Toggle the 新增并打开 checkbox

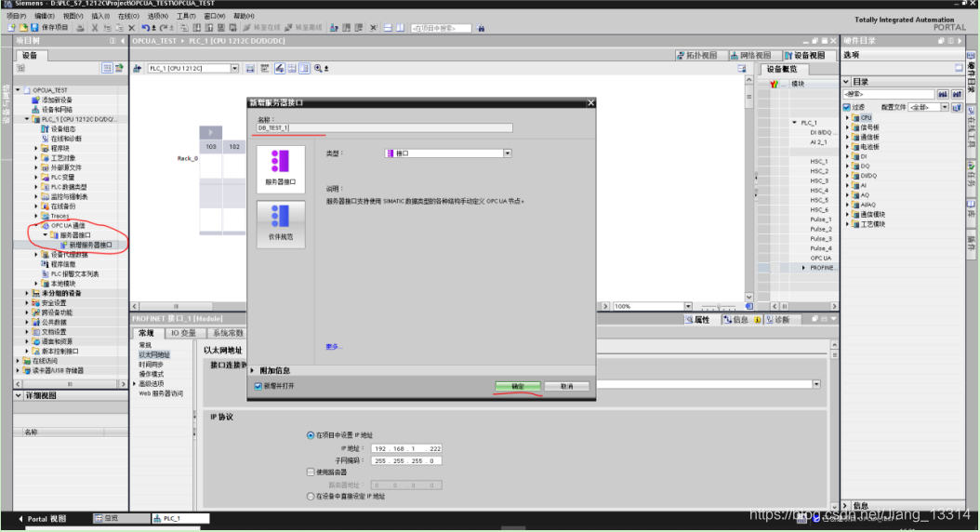point(258,386)
